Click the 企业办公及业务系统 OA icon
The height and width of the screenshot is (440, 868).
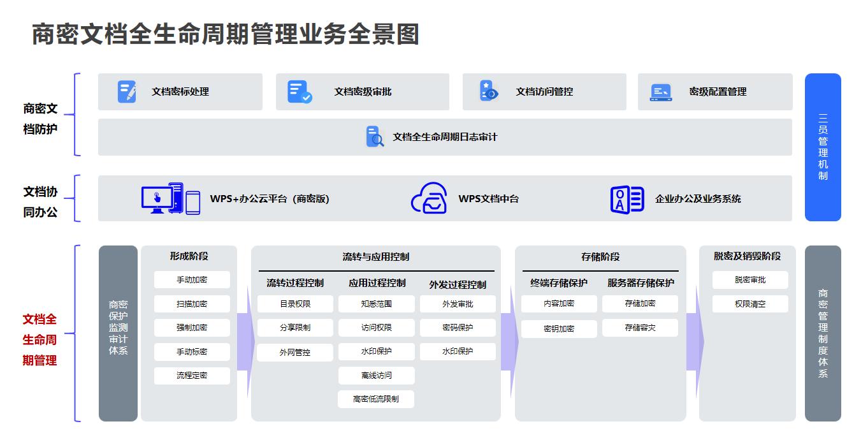[x=626, y=199]
